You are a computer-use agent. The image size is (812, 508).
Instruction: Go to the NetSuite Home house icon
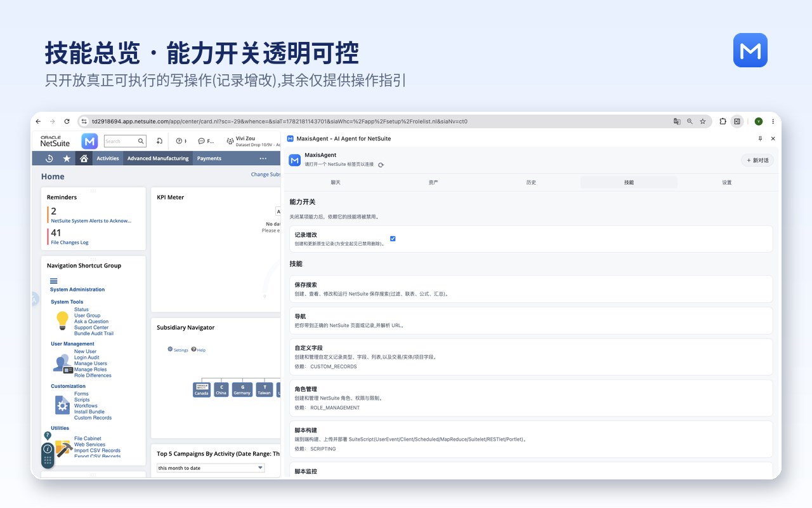pyautogui.click(x=84, y=158)
